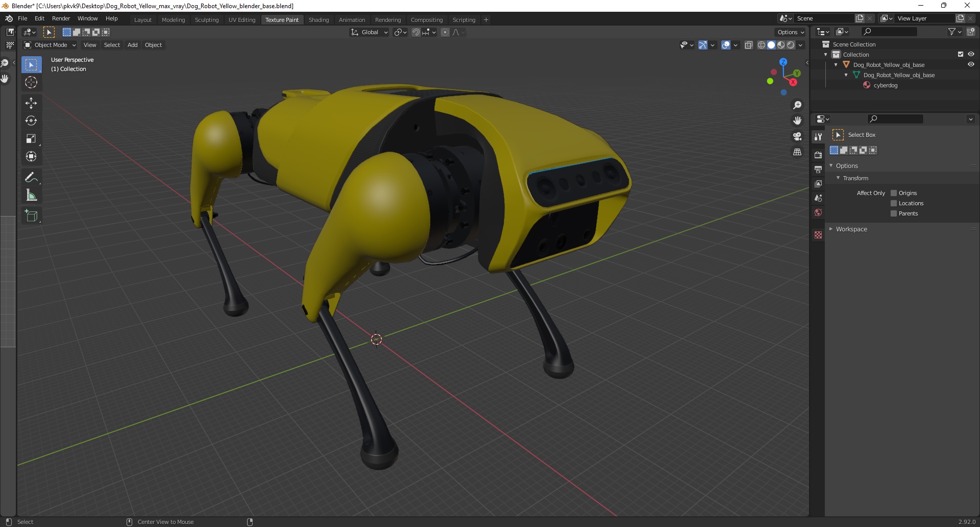Open shading options dropdown arrow
The image size is (980, 527).
click(801, 45)
